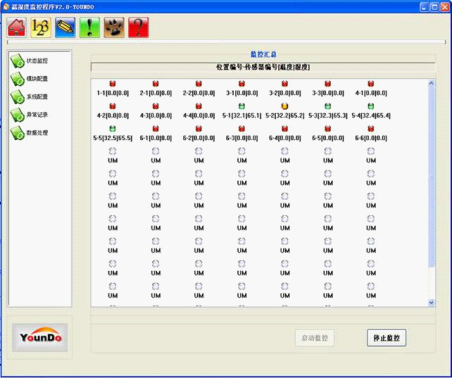Open the red house Home toolbar icon

click(17, 28)
